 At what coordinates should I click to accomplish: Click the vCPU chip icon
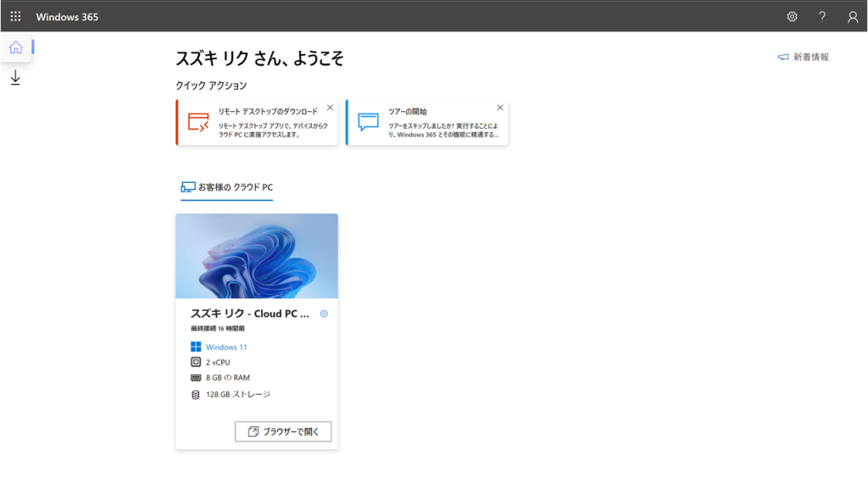(196, 362)
